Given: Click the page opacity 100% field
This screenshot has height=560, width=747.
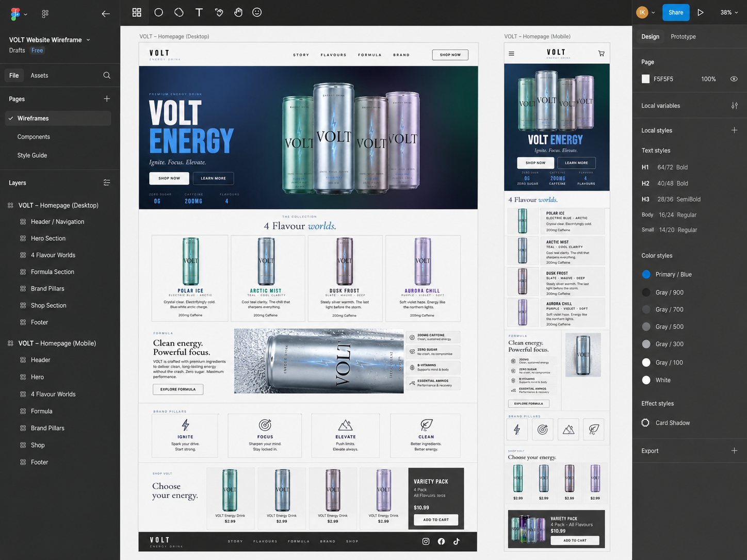Looking at the screenshot, I should point(708,79).
